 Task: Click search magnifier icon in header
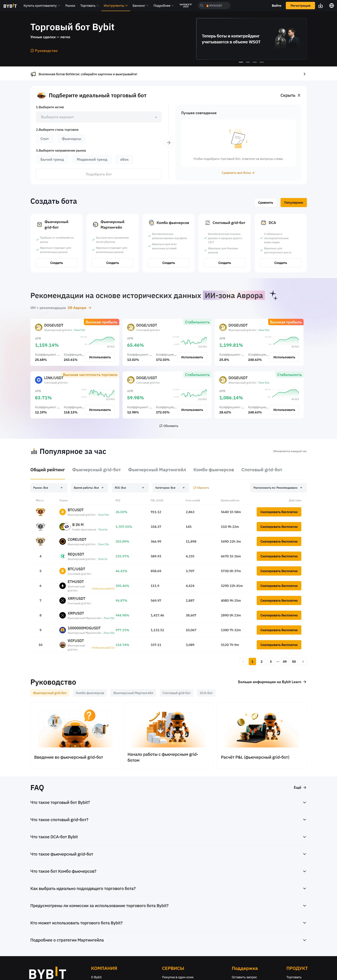(x=202, y=6)
